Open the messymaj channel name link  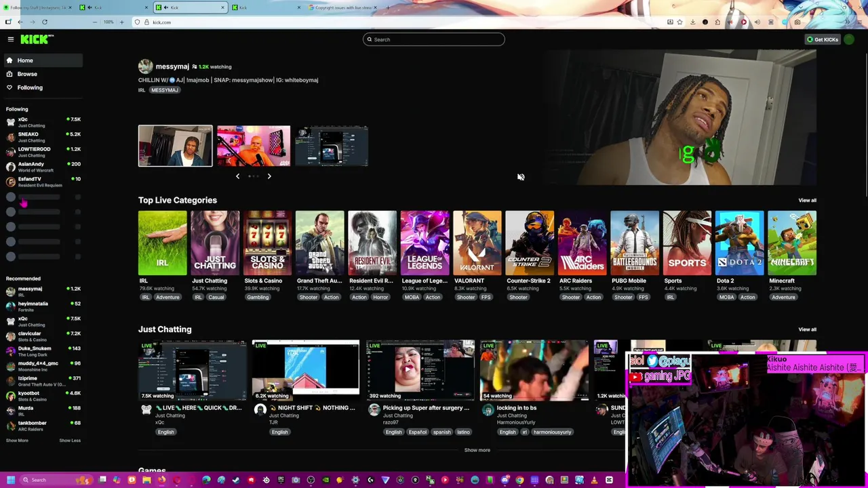[x=172, y=66]
